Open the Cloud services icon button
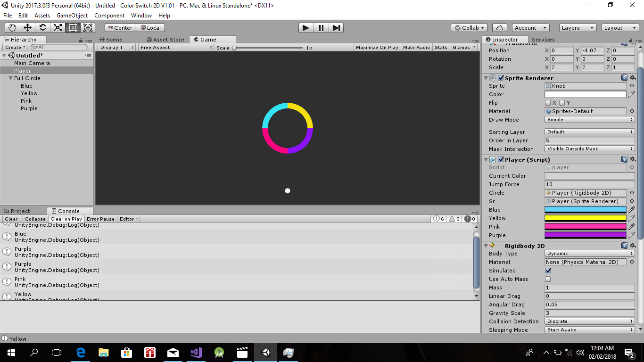Screen dimensions: 644x362 coord(500,28)
